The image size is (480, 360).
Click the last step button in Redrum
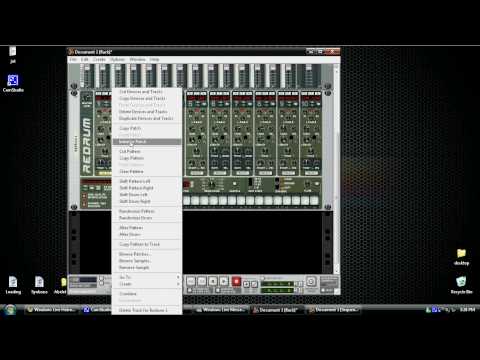tap(314, 200)
